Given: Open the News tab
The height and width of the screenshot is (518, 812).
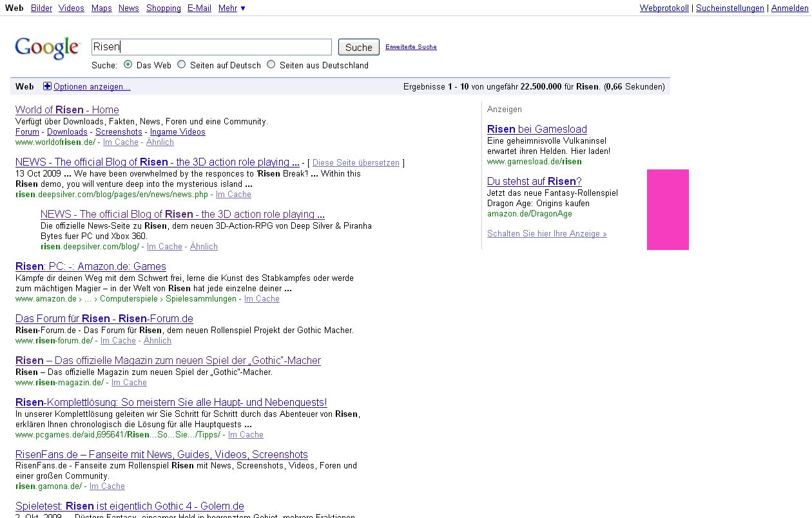Looking at the screenshot, I should [129, 8].
